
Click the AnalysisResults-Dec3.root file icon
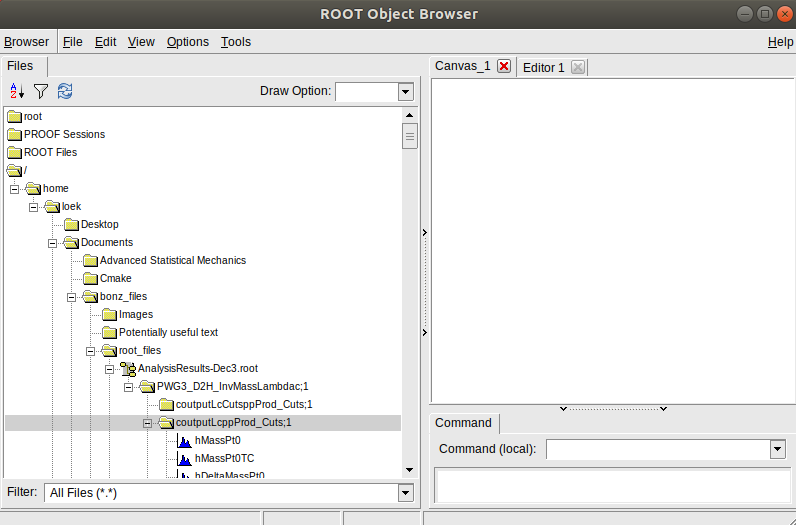(x=128, y=369)
